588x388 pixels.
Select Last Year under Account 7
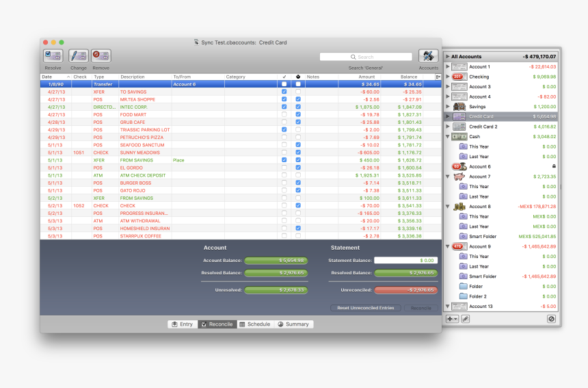coord(500,196)
